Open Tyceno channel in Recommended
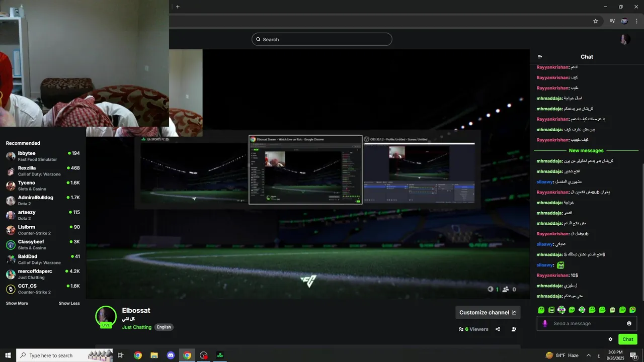This screenshot has width=644, height=362. click(43, 186)
